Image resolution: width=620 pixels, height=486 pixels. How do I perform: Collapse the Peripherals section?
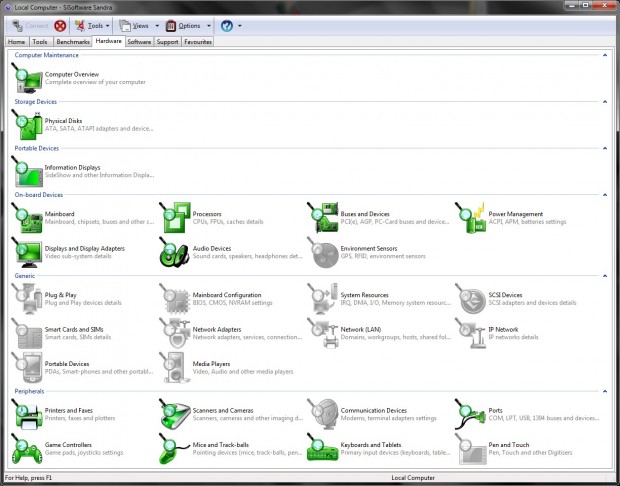coord(605,391)
